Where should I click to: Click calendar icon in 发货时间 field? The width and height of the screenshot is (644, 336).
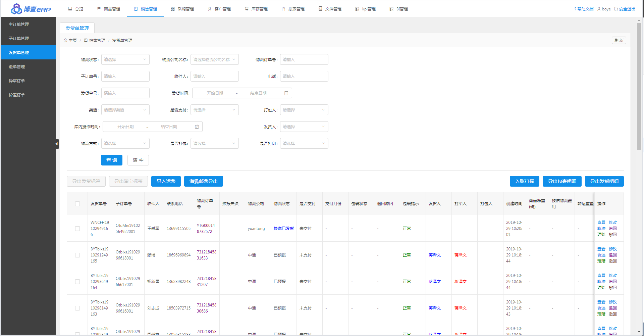pos(286,93)
